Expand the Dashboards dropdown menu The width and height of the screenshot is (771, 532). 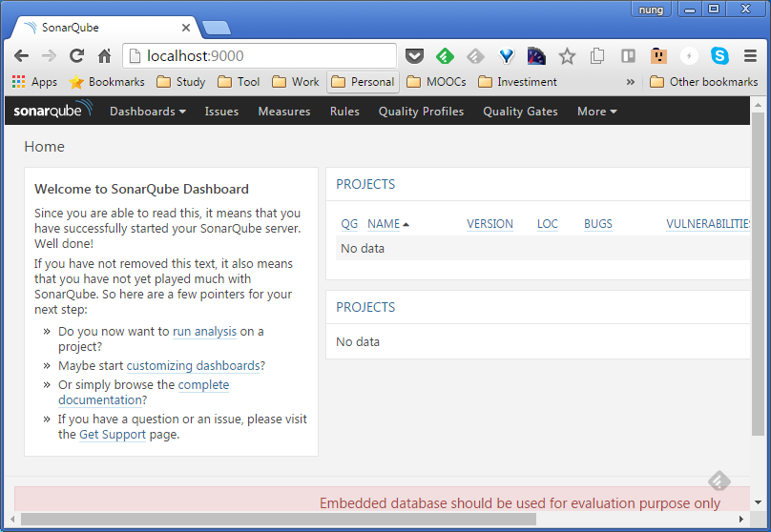point(148,112)
